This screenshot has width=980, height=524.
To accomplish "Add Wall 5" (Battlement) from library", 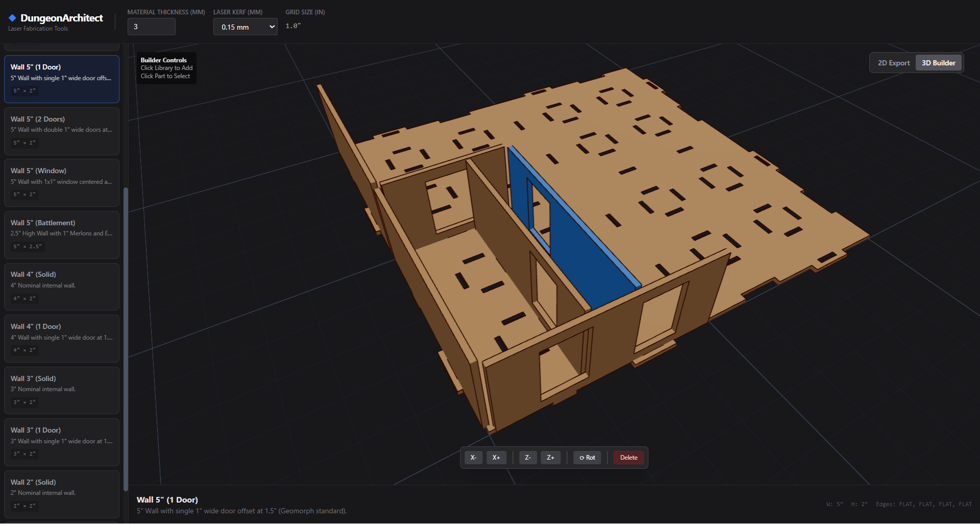I will click(62, 234).
